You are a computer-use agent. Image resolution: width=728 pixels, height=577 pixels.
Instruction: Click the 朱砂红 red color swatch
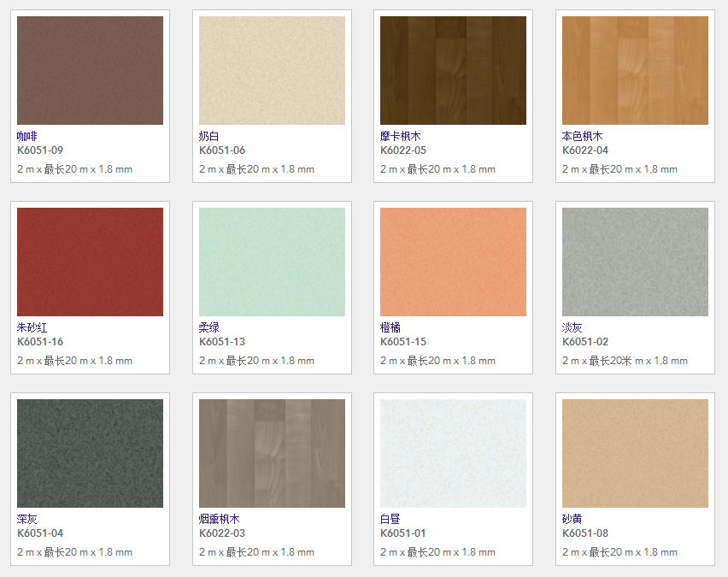pos(90,262)
